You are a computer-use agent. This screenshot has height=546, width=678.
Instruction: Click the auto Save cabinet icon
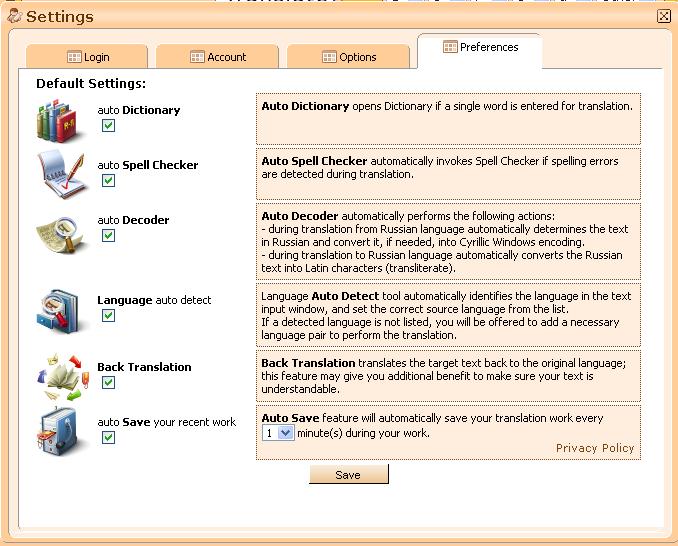tap(62, 430)
